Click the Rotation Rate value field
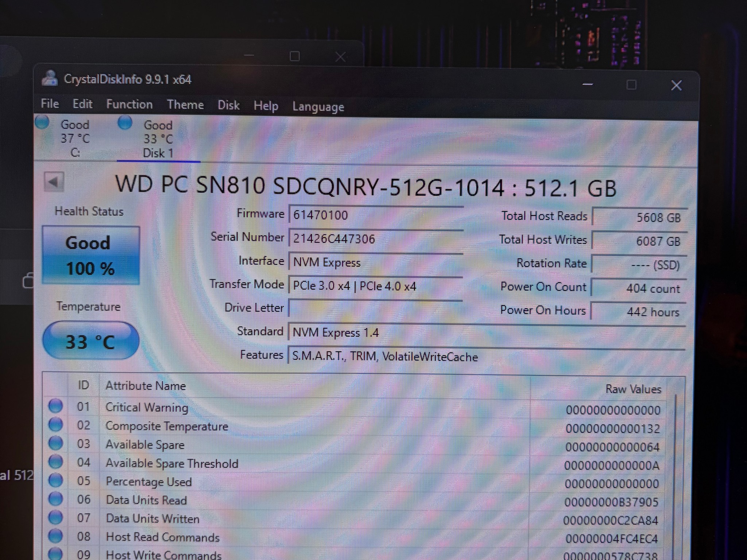 pos(638,265)
